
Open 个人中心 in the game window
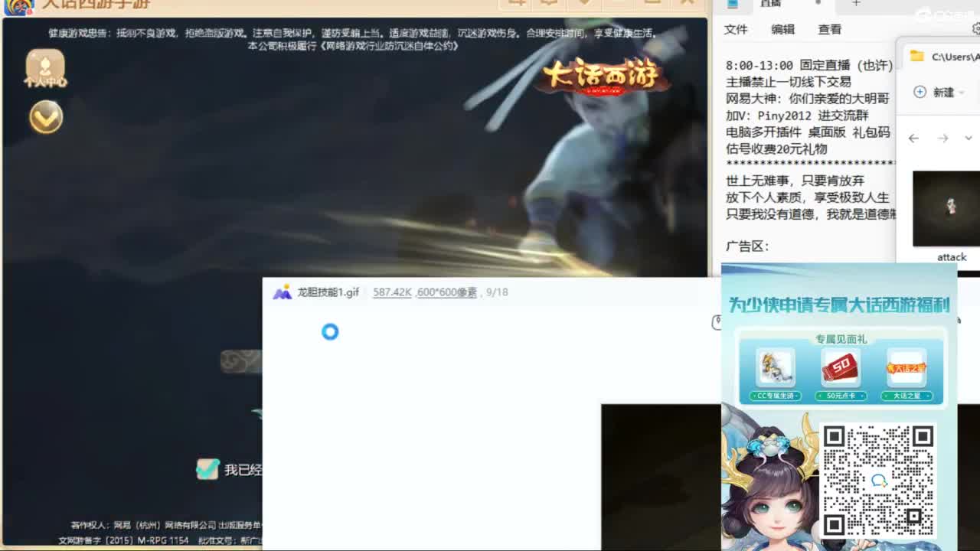coord(45,68)
